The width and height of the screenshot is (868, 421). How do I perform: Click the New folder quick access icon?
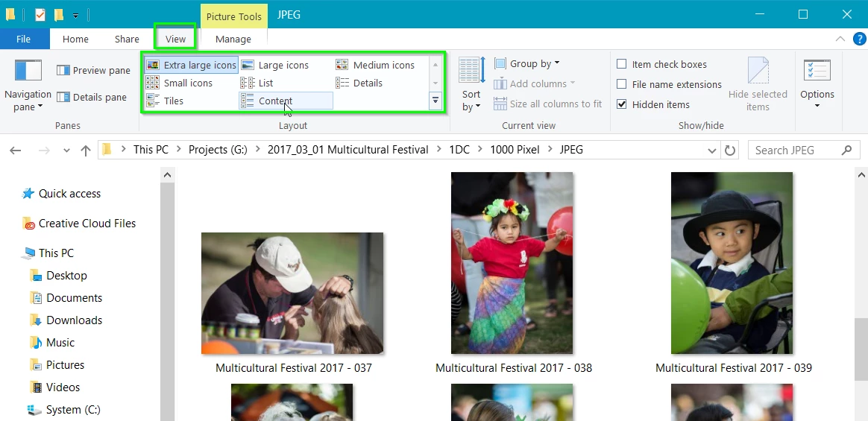(x=59, y=15)
